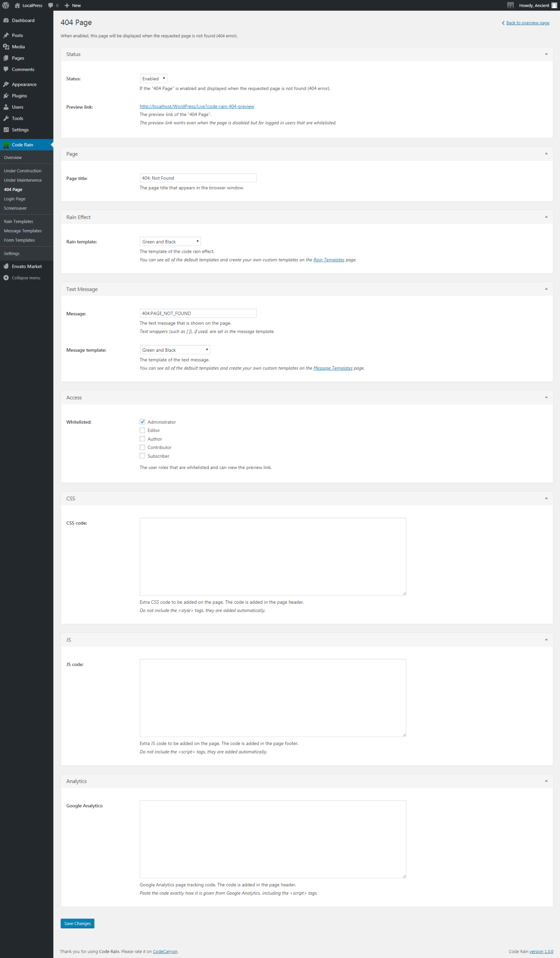560x958 pixels.
Task: Click the WordPress logo icon
Action: (6, 5)
